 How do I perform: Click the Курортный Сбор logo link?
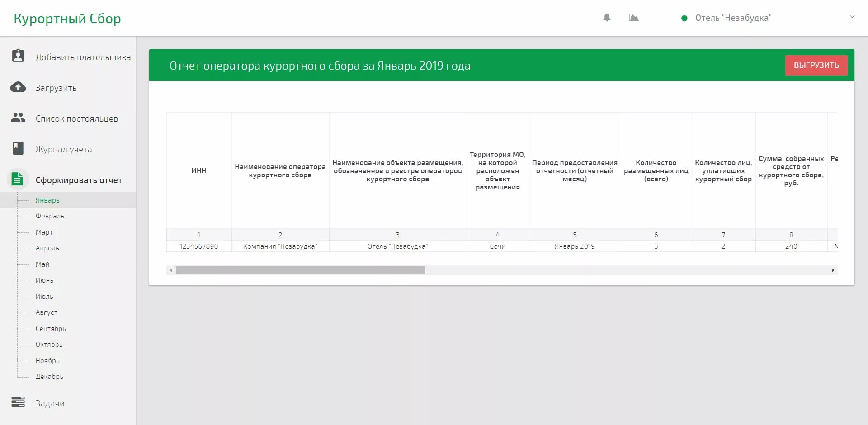click(x=67, y=18)
